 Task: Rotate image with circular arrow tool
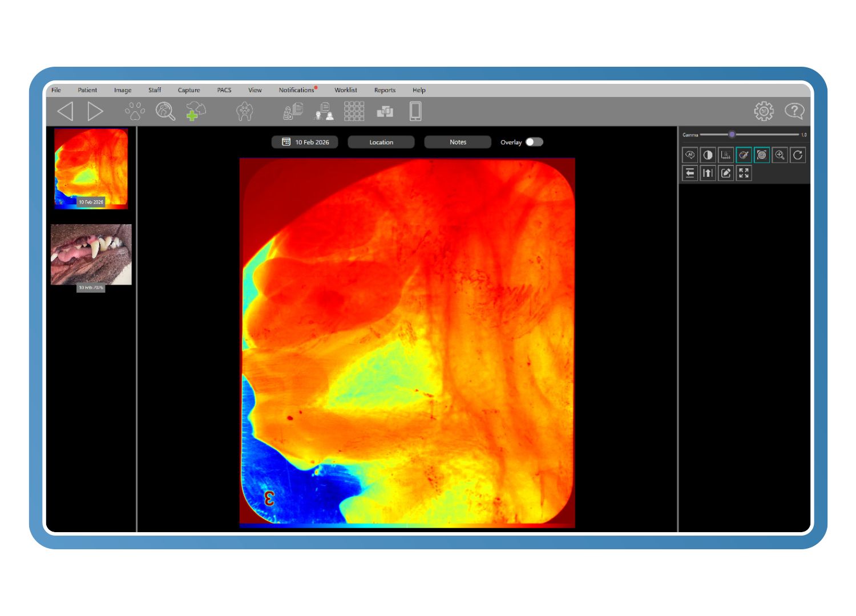coord(798,155)
